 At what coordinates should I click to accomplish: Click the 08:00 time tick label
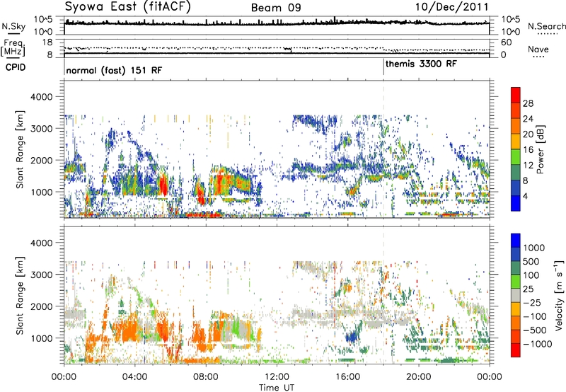[x=206, y=377]
